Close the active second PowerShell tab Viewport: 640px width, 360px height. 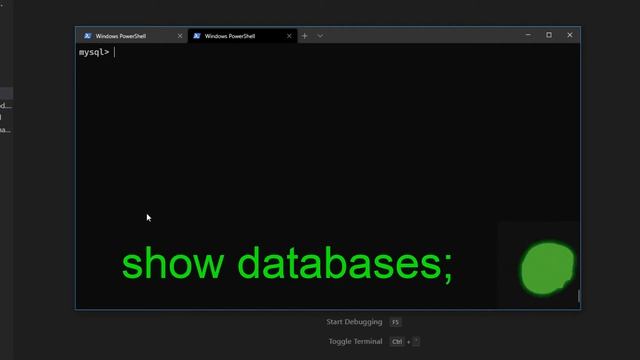(289, 36)
